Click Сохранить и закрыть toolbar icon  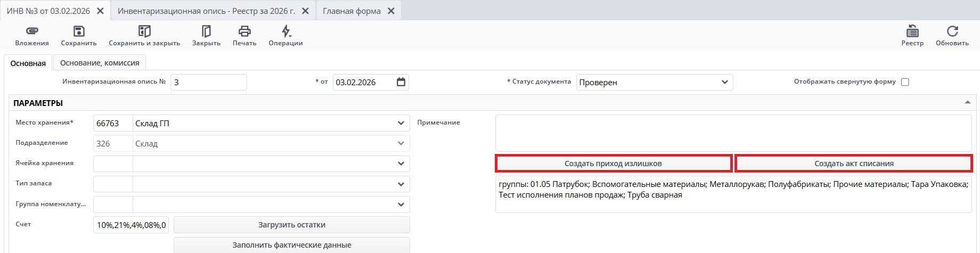[x=144, y=31]
